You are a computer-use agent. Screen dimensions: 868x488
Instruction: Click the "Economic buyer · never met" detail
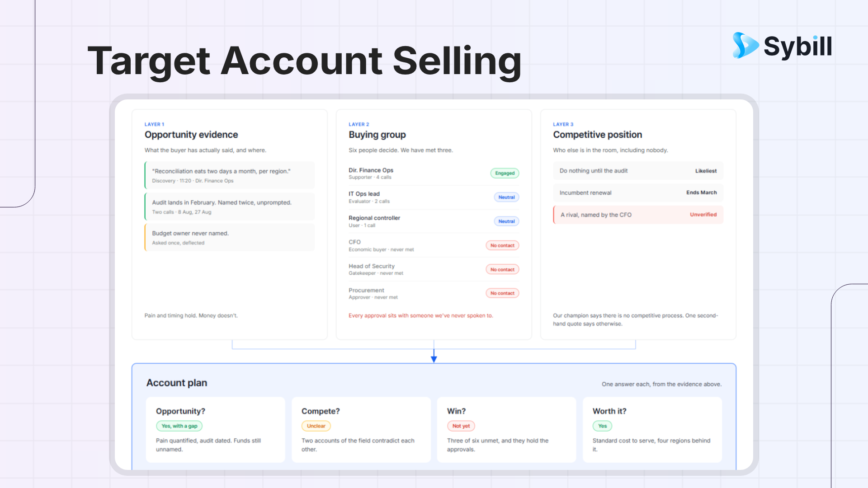click(381, 249)
